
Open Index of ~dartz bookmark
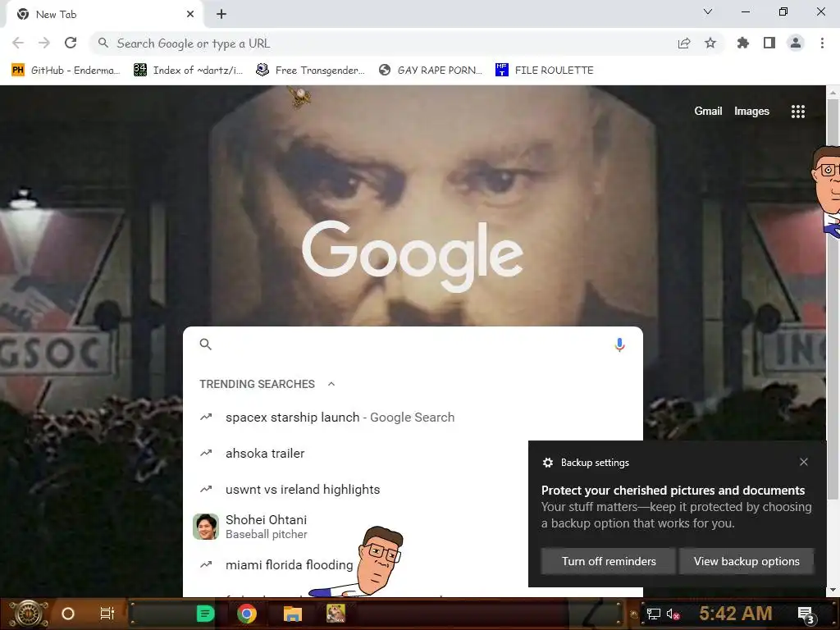[x=189, y=71]
